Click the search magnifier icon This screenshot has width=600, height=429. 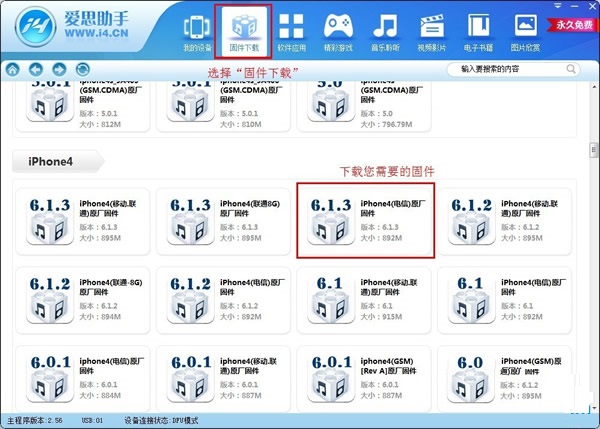[571, 69]
